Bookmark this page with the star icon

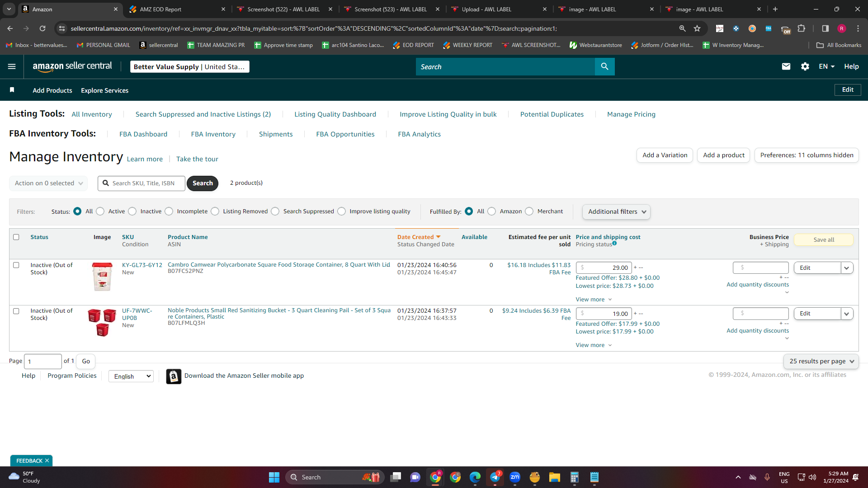[x=697, y=28]
